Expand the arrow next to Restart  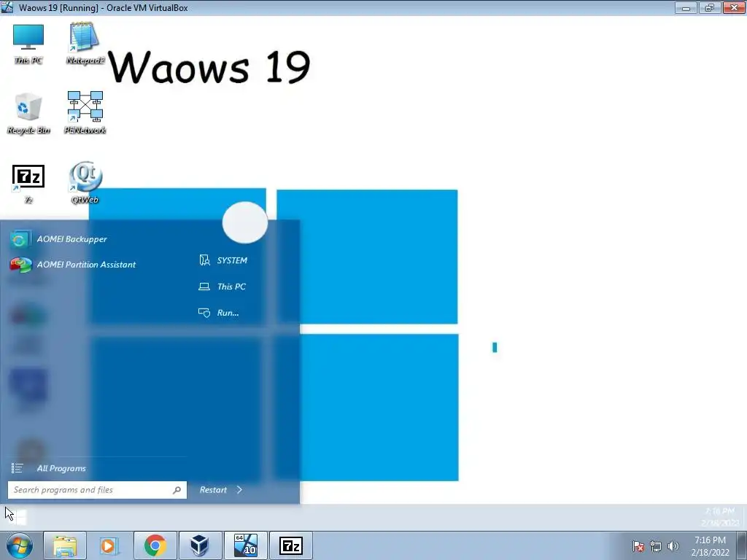[x=239, y=490]
